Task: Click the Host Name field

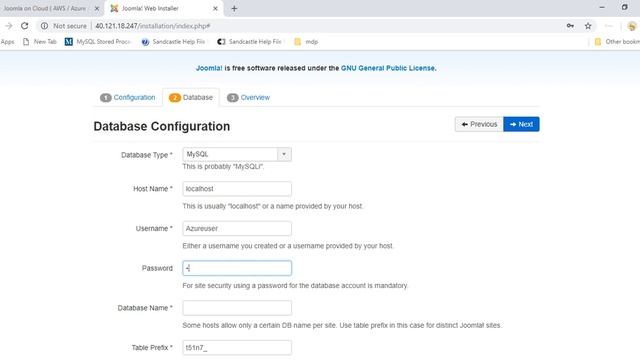Action: (237, 189)
